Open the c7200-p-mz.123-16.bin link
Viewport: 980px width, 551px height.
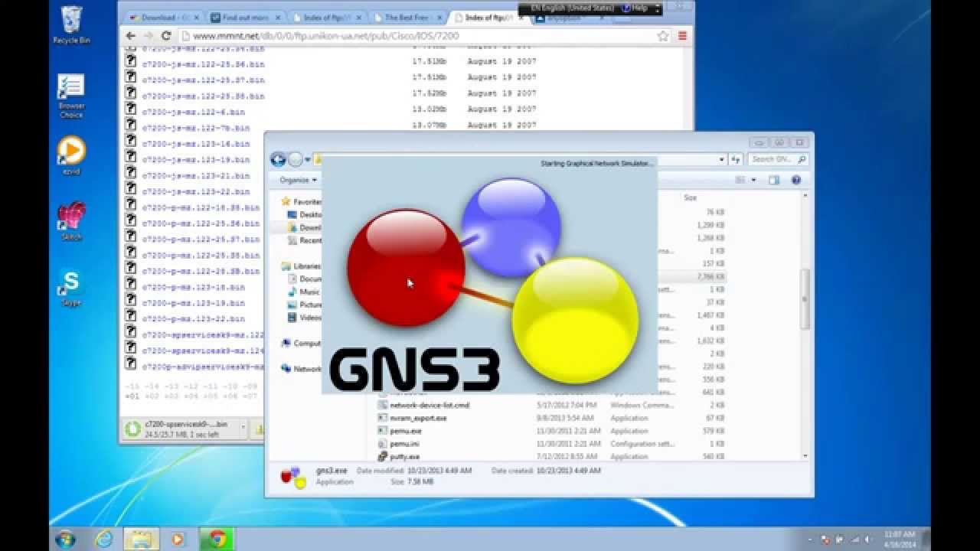click(194, 287)
